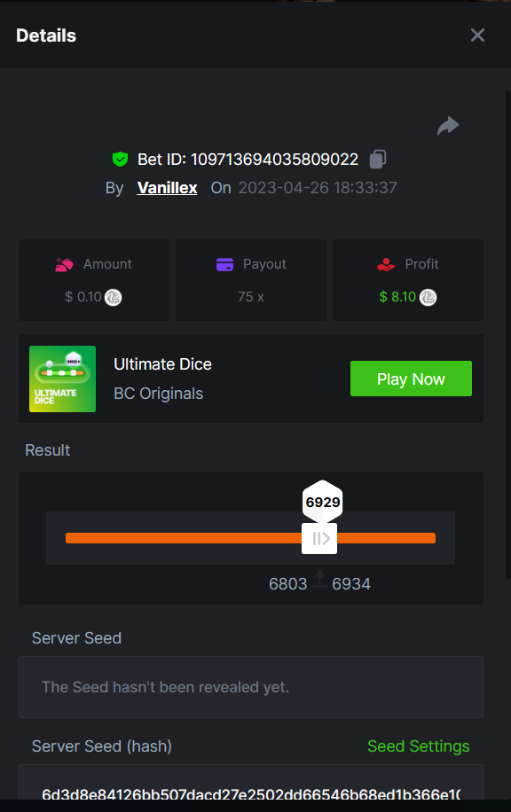This screenshot has height=812, width=511.
Task: Click the share arrow icon
Action: click(x=448, y=126)
